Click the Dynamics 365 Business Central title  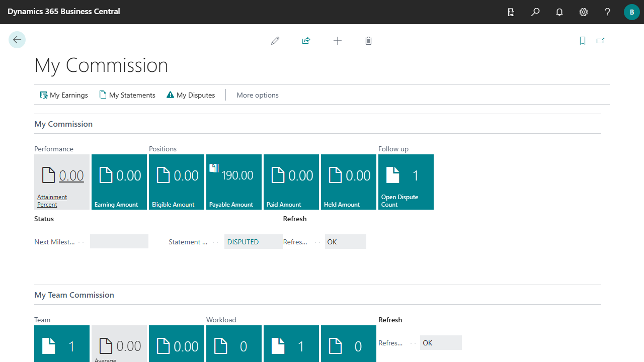tap(64, 12)
